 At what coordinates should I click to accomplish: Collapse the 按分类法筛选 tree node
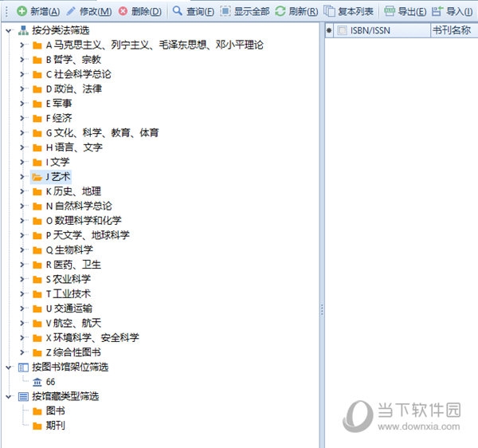tap(9, 30)
